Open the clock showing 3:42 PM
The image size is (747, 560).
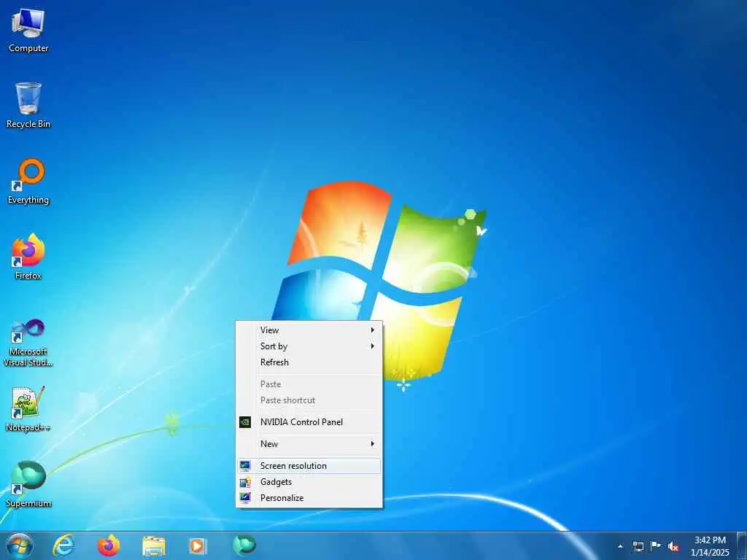(710, 546)
